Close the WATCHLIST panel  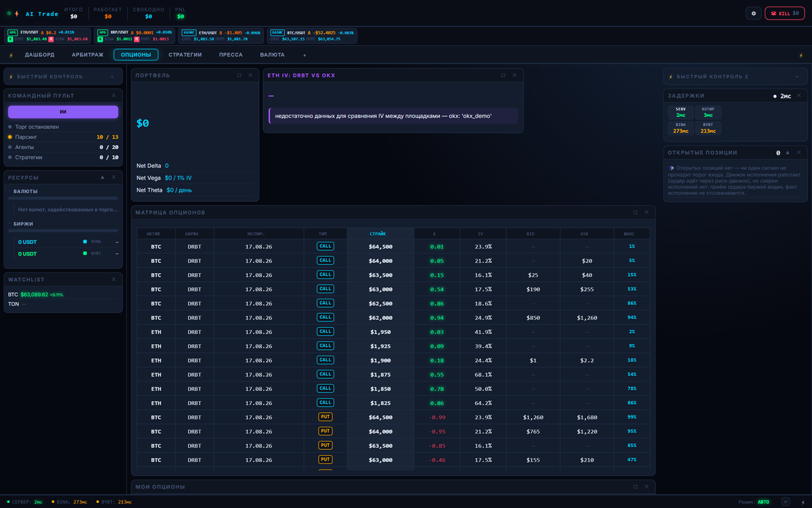[114, 279]
